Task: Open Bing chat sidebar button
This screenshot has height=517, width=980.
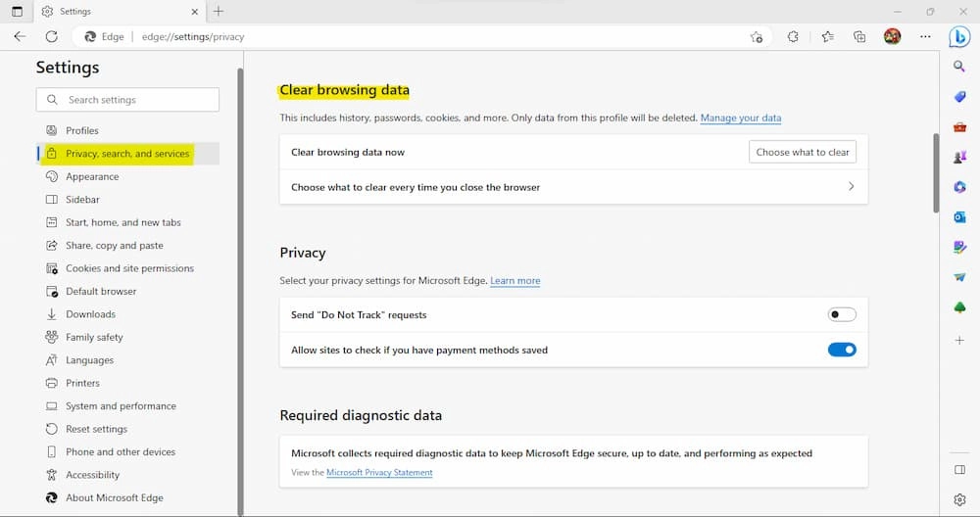Action: [959, 37]
